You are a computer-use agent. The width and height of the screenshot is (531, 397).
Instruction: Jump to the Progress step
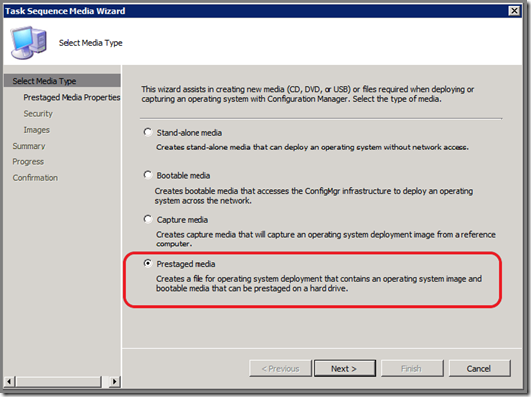28,162
